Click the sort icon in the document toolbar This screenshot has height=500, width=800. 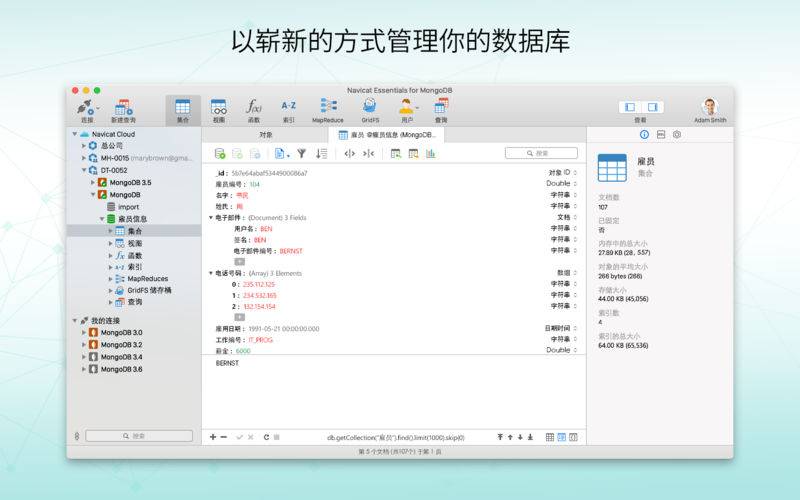(321, 154)
